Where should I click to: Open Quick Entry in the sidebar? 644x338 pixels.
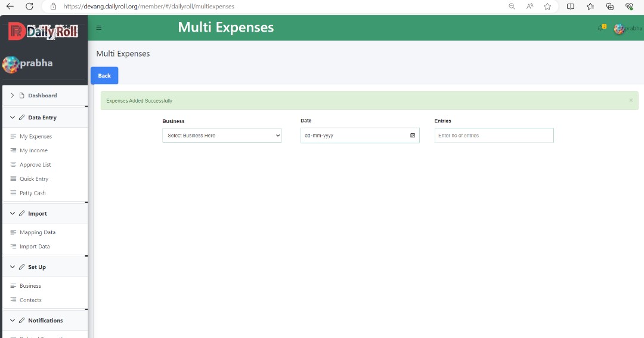(x=34, y=179)
